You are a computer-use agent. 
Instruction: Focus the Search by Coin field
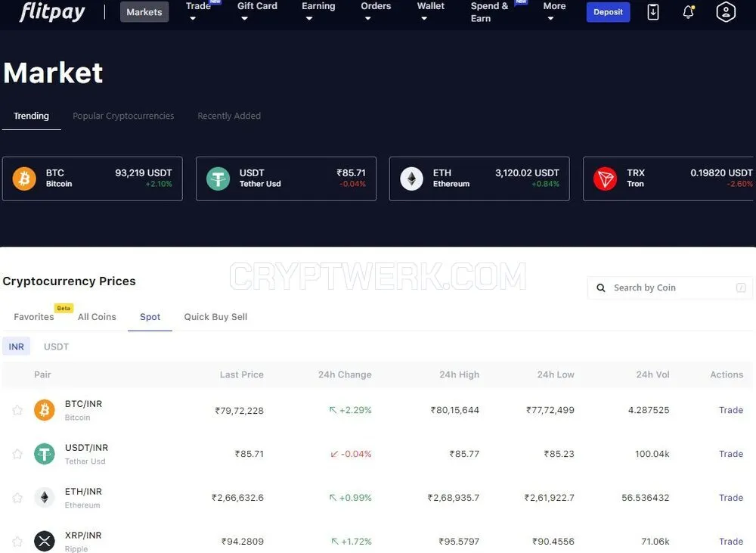[670, 287]
